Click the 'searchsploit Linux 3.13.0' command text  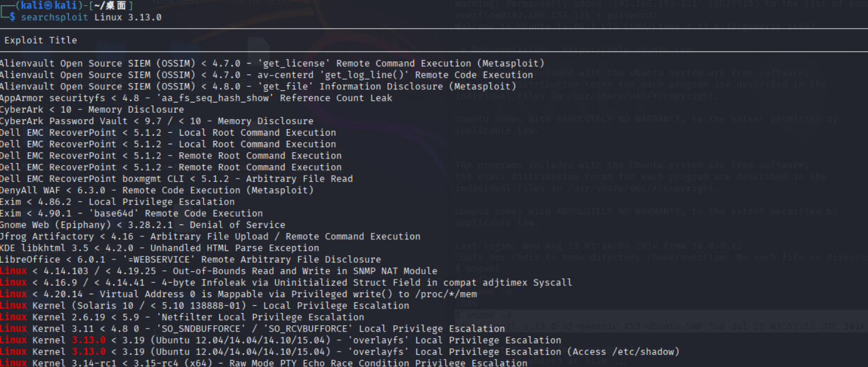pyautogui.click(x=91, y=17)
